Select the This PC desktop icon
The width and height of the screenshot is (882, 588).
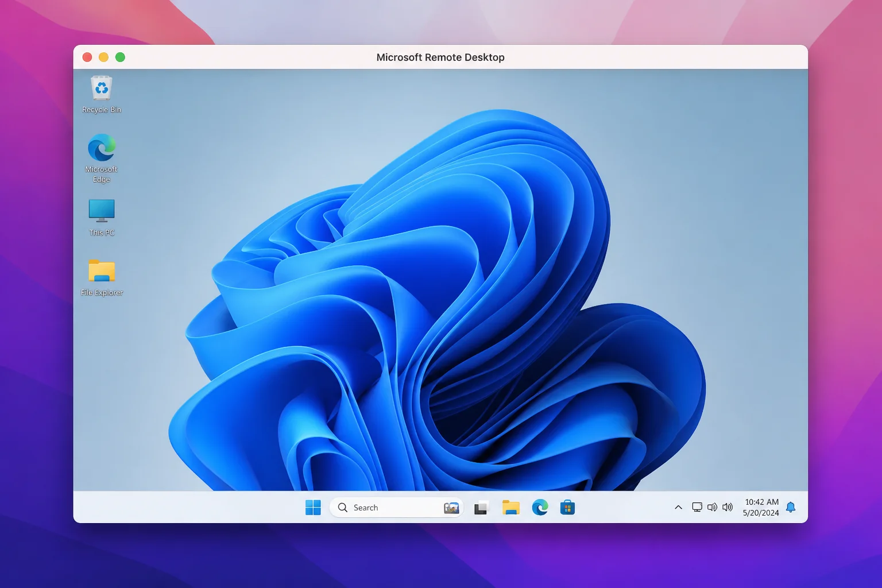coord(102,218)
